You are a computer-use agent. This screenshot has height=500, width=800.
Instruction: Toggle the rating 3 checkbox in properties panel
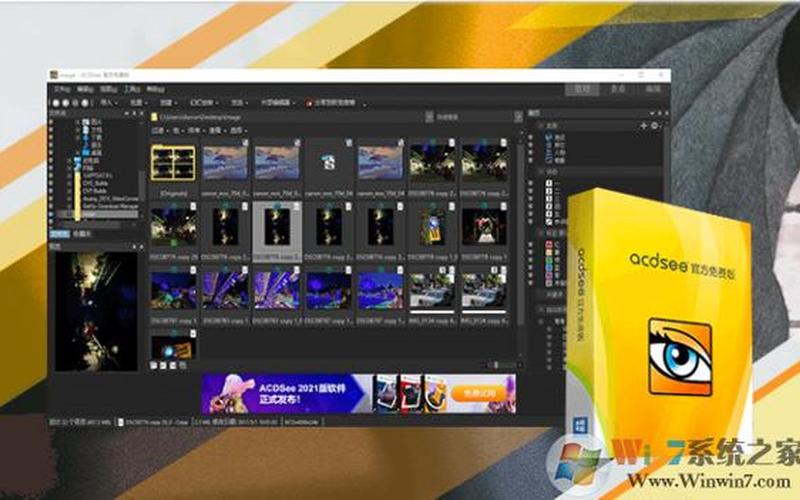pyautogui.click(x=549, y=199)
